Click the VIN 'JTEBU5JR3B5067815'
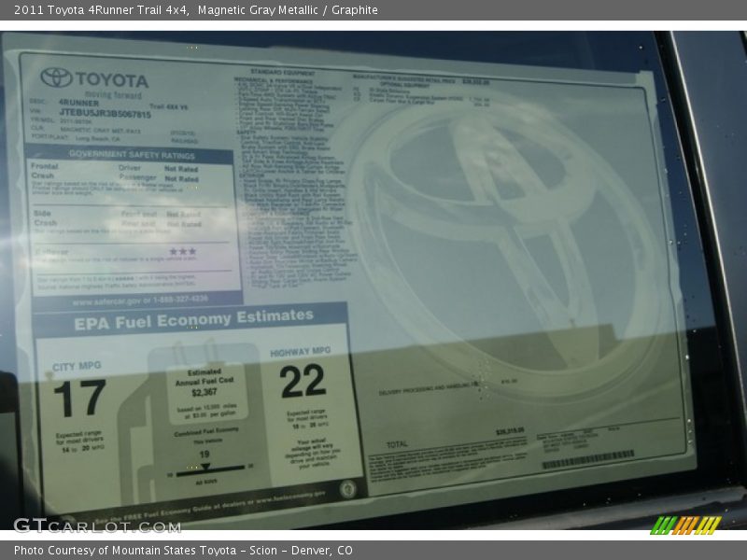The height and width of the screenshot is (560, 747). pyautogui.click(x=105, y=113)
